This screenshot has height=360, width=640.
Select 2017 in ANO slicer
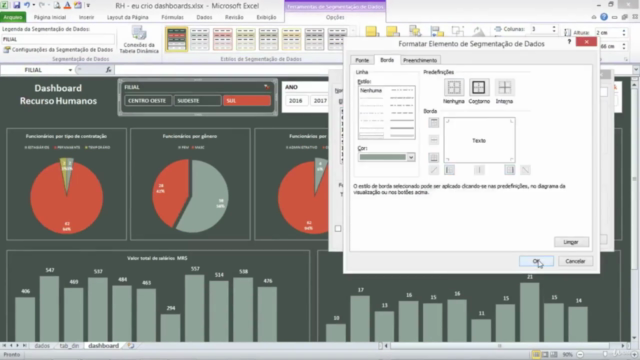tap(320, 100)
